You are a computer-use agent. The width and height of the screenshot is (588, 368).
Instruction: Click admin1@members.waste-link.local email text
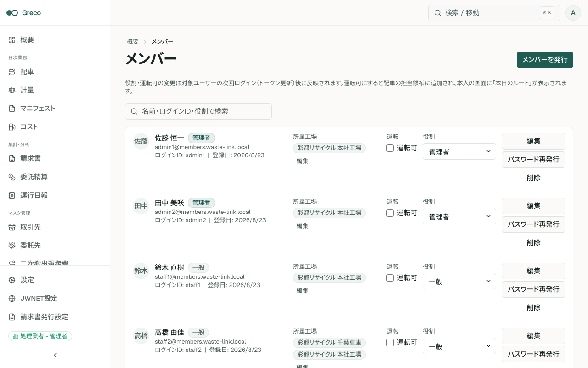pyautogui.click(x=202, y=147)
